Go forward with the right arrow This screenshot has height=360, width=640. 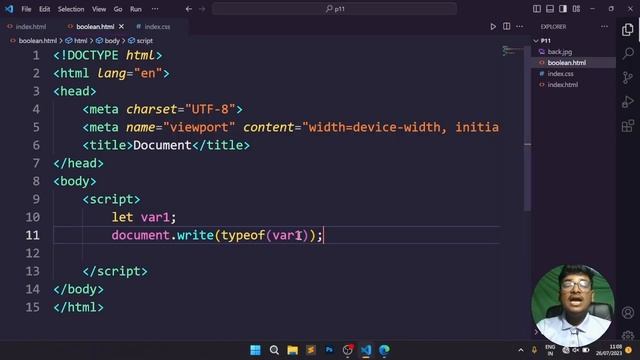click(x=202, y=9)
